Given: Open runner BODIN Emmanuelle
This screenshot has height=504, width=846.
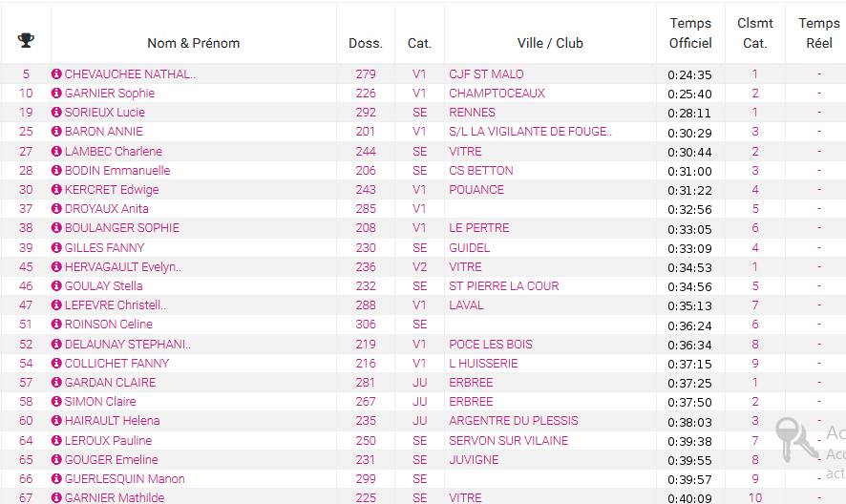Looking at the screenshot, I should point(117,171).
